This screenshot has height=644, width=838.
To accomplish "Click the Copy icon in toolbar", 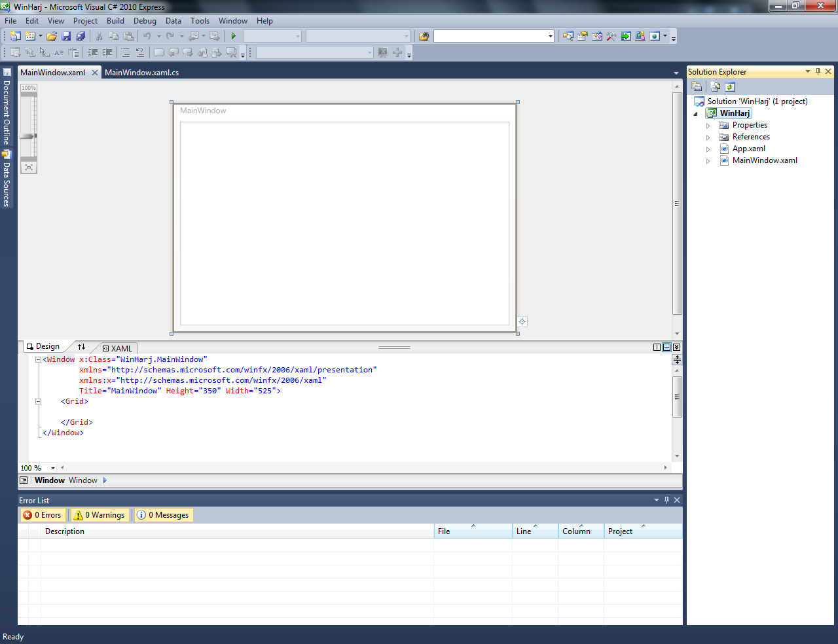I will 114,36.
